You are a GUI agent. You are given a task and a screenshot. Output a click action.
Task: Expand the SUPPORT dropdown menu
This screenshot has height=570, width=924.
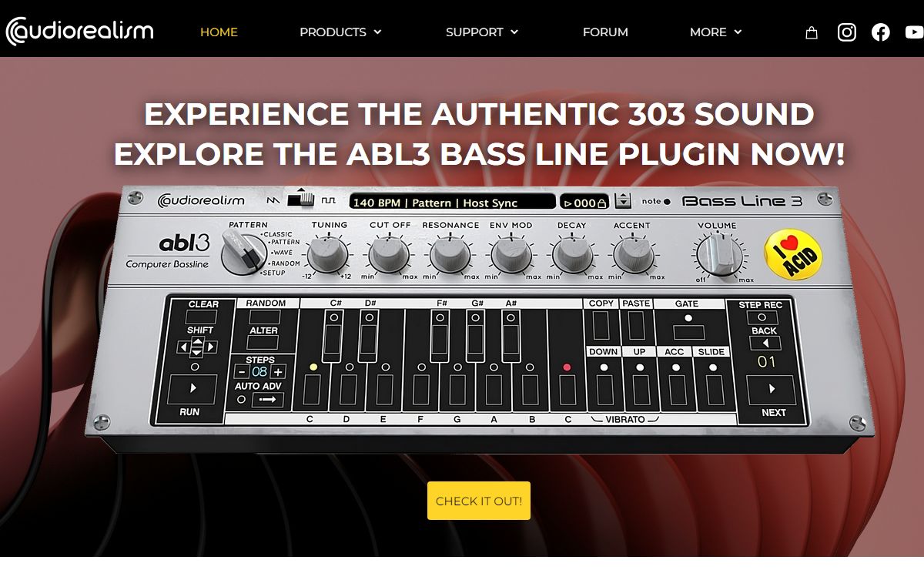click(x=482, y=32)
